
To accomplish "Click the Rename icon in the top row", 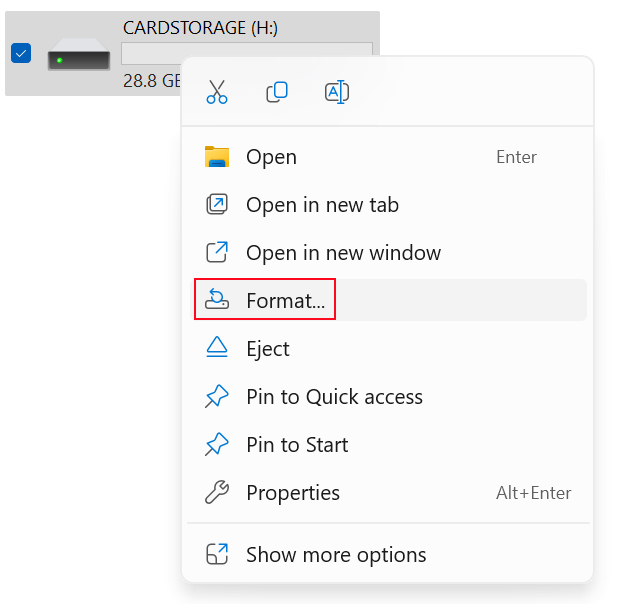I will pyautogui.click(x=337, y=92).
